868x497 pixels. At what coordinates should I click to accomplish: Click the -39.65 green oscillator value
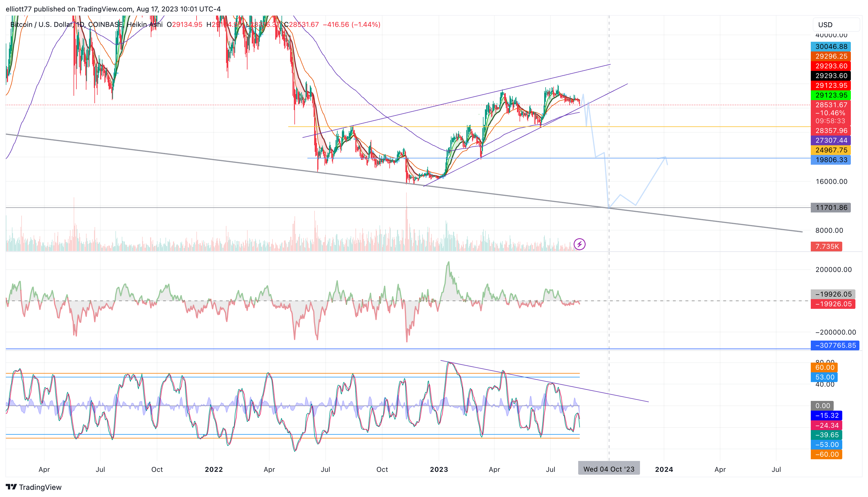(826, 435)
